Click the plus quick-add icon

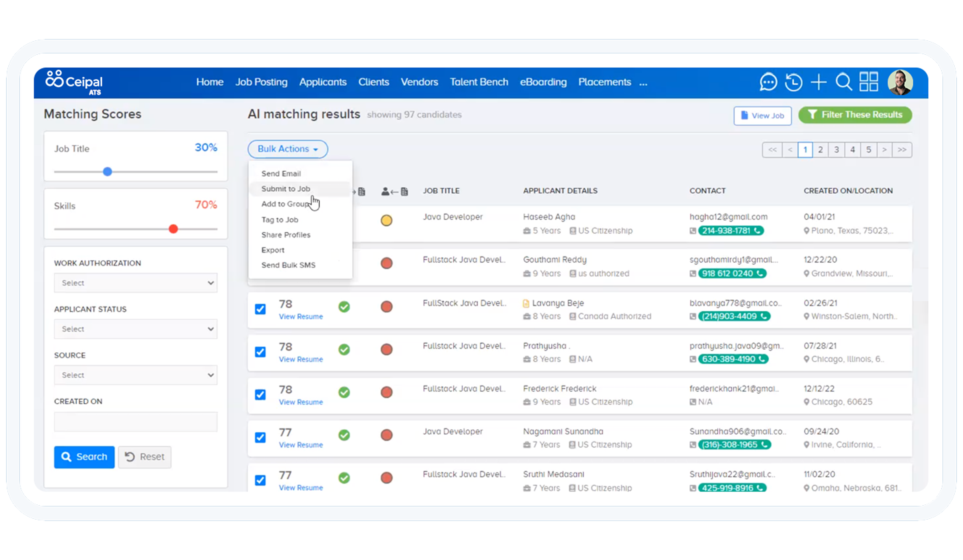tap(819, 82)
